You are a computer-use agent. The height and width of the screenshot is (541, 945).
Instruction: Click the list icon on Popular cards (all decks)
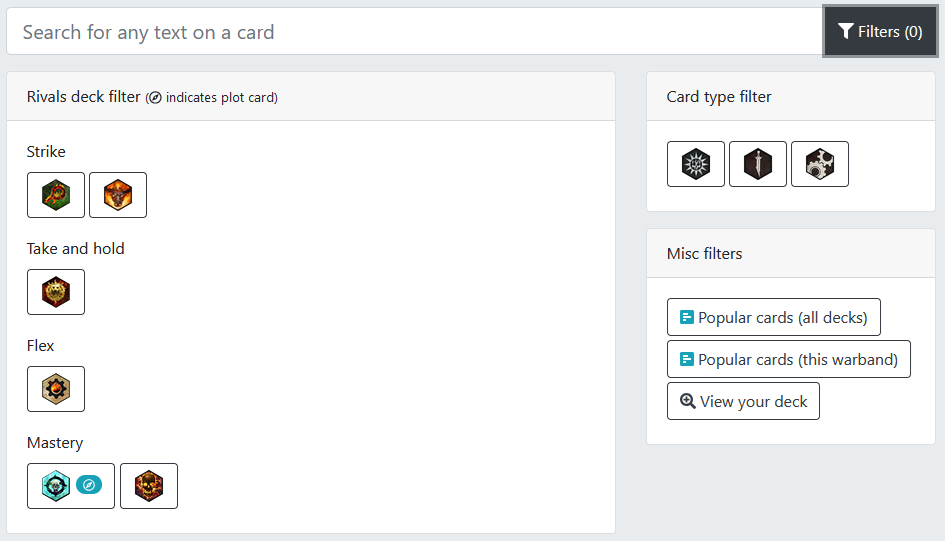[687, 317]
